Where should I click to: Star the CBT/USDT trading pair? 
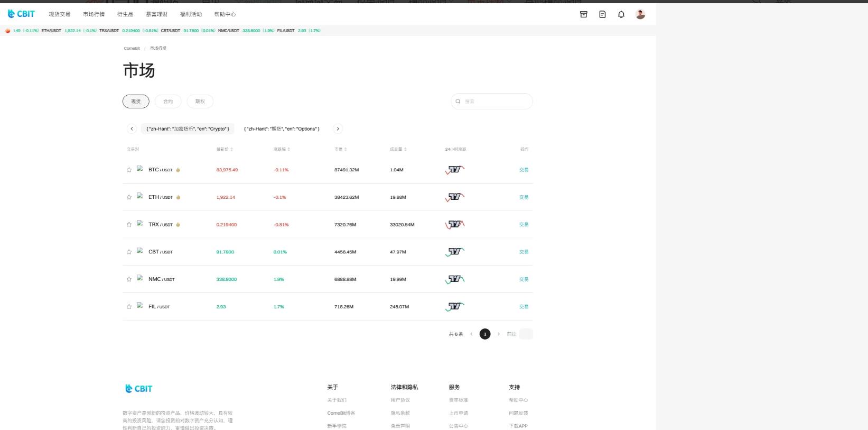coord(129,252)
